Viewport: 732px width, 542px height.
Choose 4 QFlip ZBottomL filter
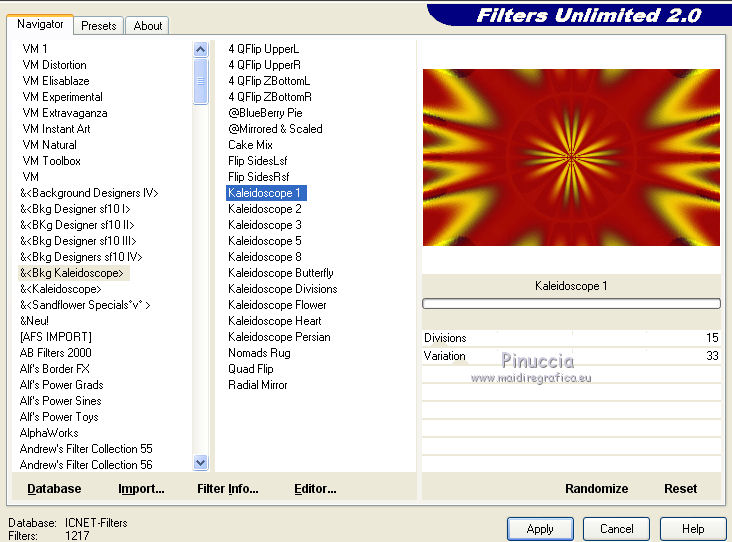269,81
